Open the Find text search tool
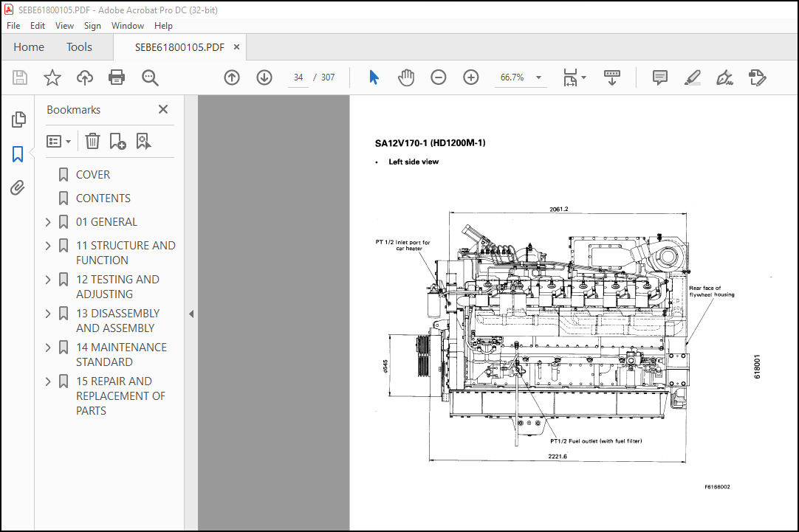The height and width of the screenshot is (532, 799). click(150, 77)
